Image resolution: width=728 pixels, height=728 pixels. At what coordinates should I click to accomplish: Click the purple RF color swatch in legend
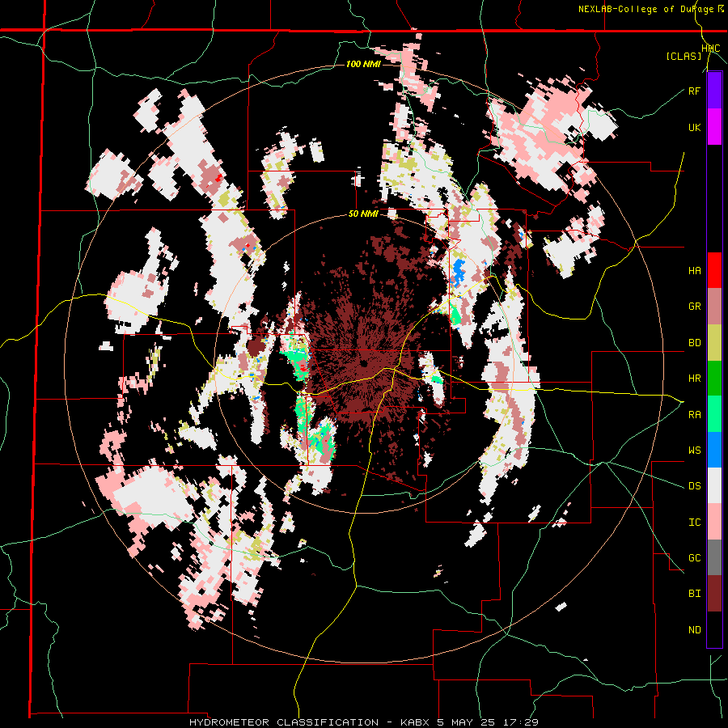pos(714,91)
